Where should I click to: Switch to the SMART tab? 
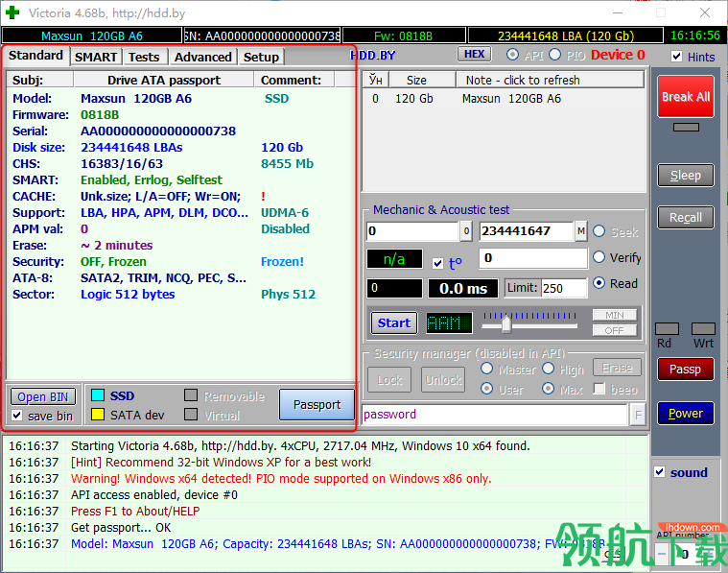pos(96,58)
